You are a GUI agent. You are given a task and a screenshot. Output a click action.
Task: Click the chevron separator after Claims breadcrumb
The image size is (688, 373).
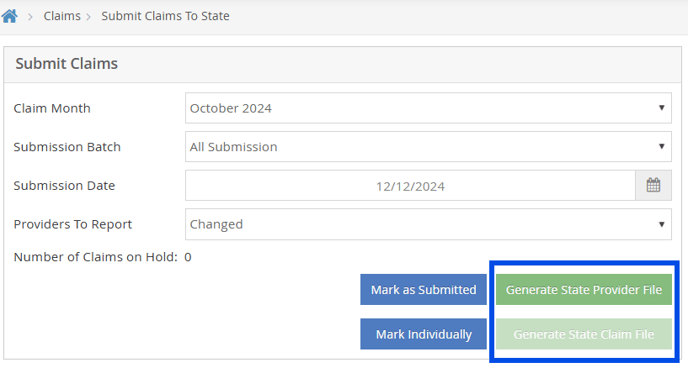click(x=89, y=17)
